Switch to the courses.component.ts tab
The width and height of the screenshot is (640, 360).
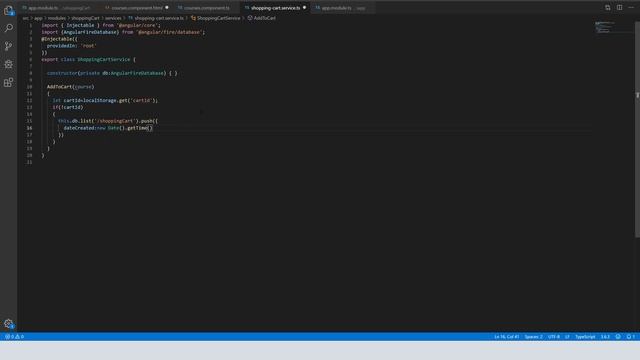tap(206, 8)
